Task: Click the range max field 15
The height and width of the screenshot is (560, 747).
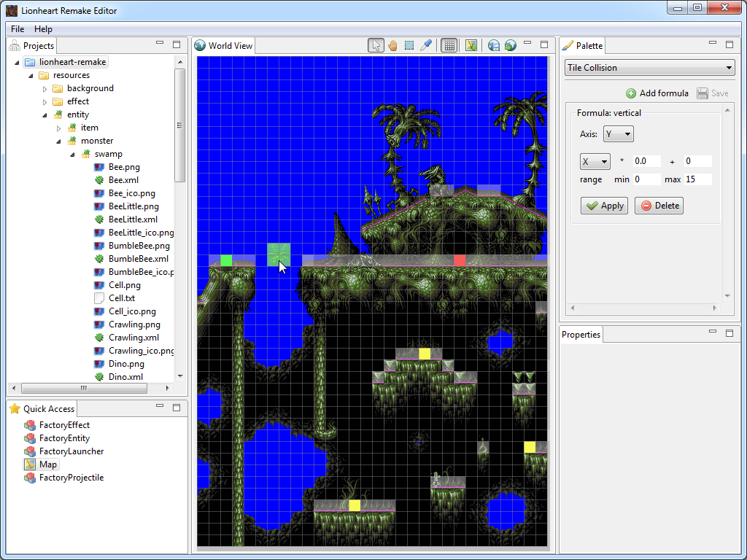Action: coord(697,179)
